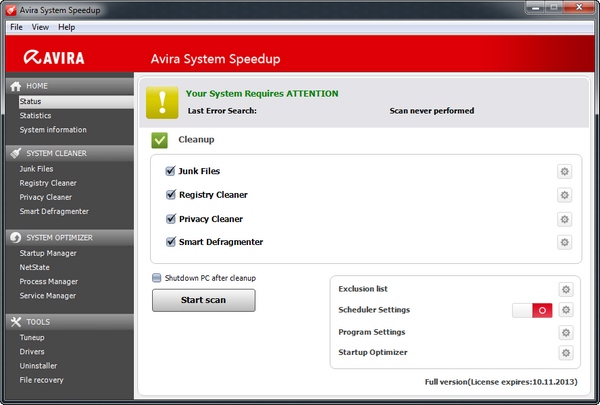Click the Program Settings label
This screenshot has width=600, height=405.
point(372,332)
